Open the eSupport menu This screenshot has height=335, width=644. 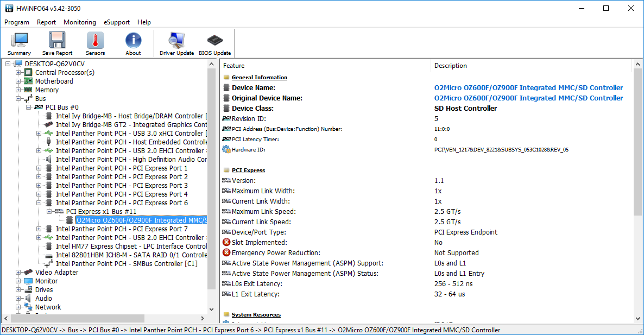117,22
